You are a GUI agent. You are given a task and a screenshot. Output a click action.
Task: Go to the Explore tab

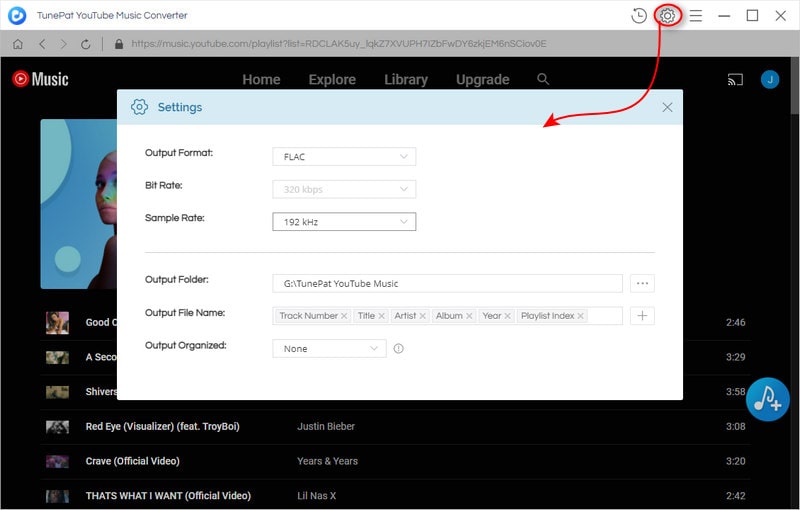click(x=332, y=80)
